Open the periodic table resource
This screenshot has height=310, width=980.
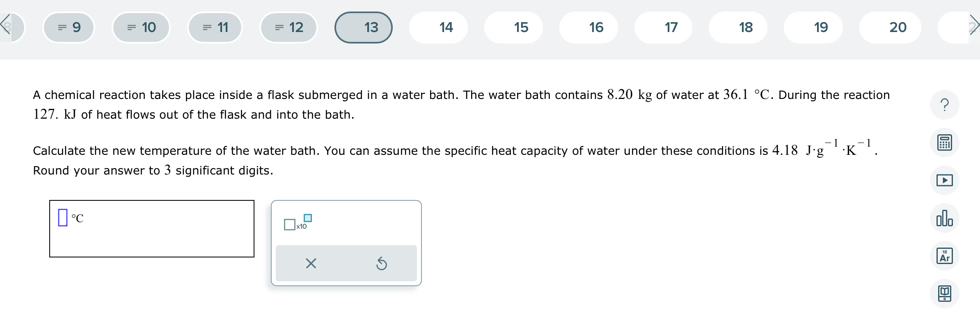pos(945,255)
